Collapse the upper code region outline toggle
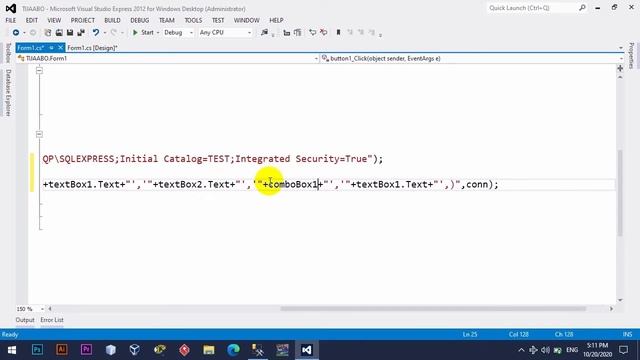Image resolution: width=640 pixels, height=360 pixels. [39, 71]
